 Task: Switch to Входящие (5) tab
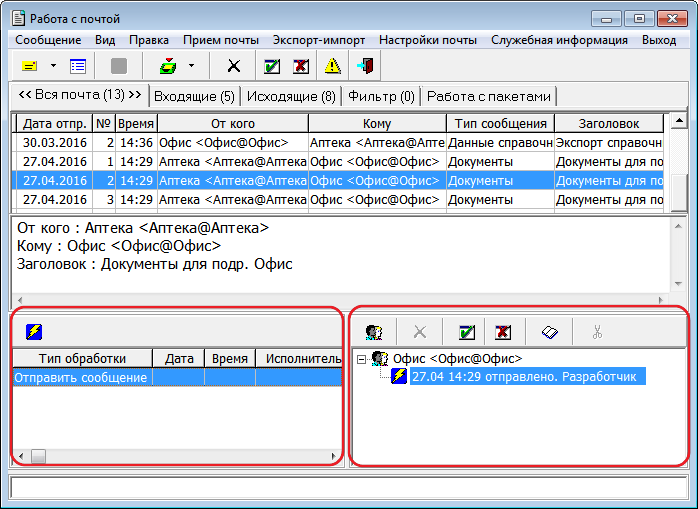click(194, 96)
